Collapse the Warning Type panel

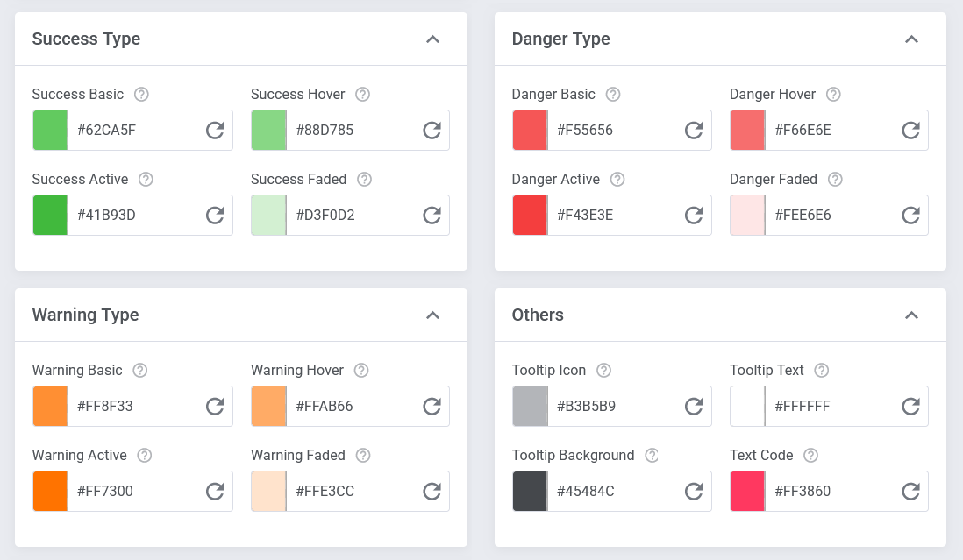click(x=432, y=315)
